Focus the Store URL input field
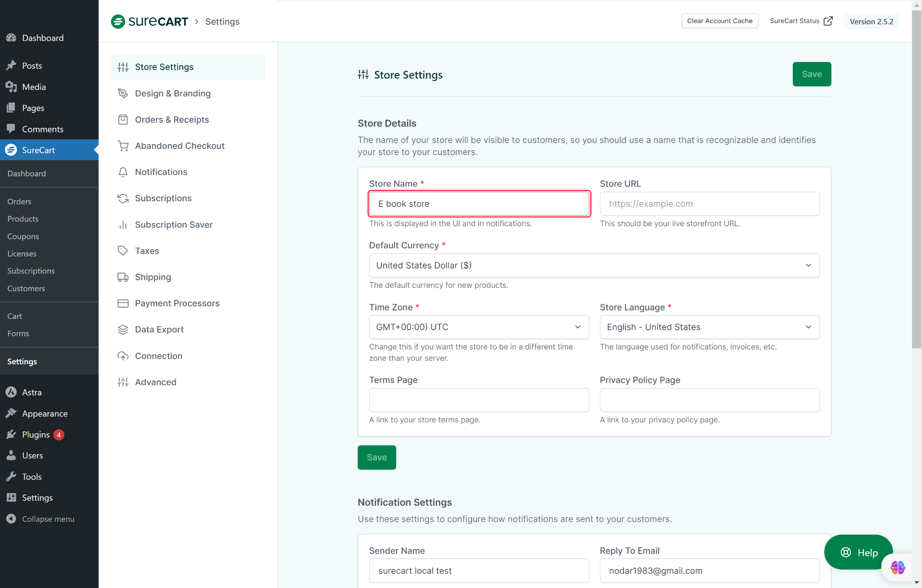 pos(709,204)
